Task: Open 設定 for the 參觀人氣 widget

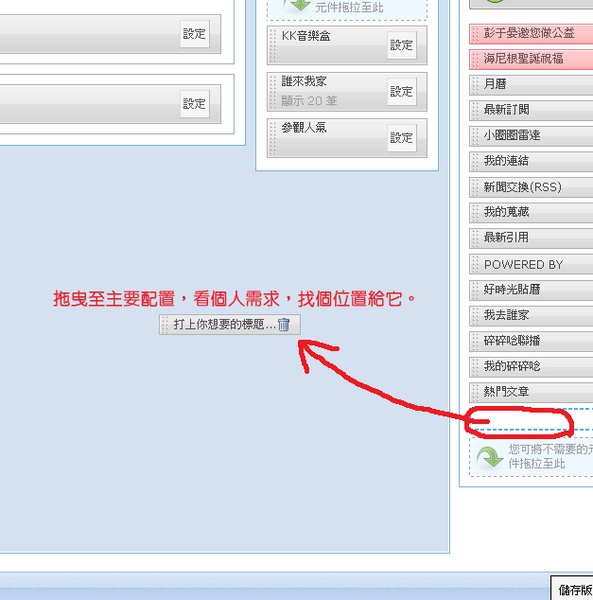Action: [x=401, y=138]
